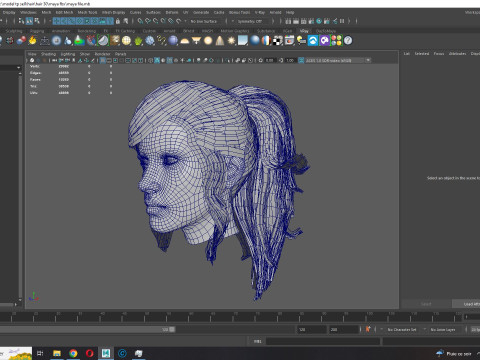Click the select by component type icon

tap(37, 21)
